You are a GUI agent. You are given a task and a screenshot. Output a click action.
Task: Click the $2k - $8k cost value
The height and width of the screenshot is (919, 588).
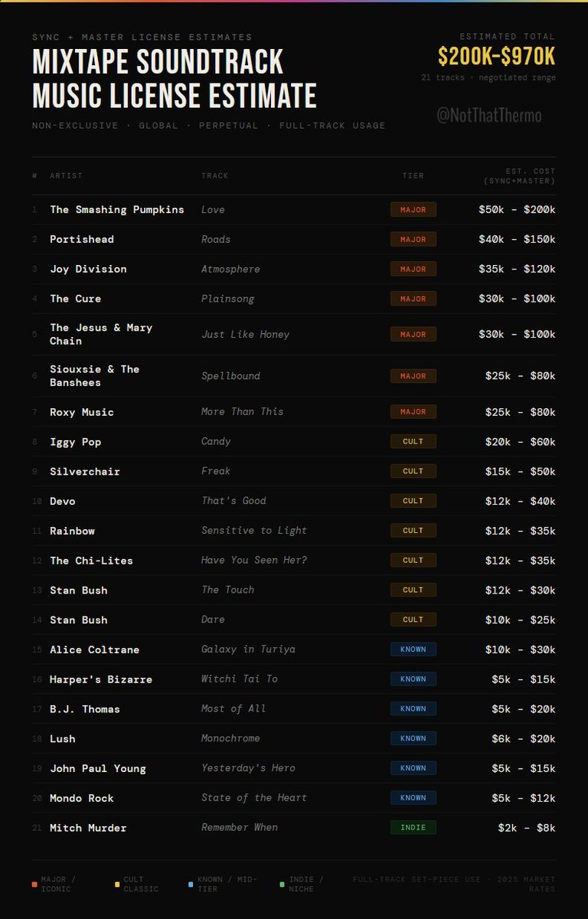point(527,828)
